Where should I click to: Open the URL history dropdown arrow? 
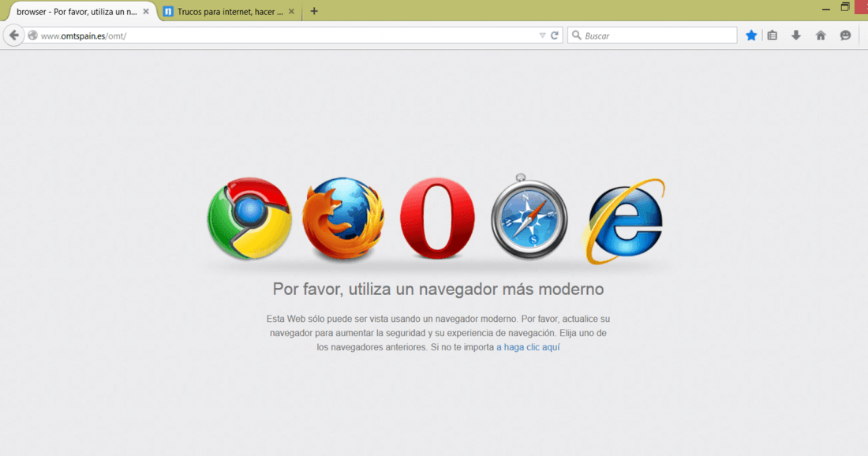pos(542,36)
